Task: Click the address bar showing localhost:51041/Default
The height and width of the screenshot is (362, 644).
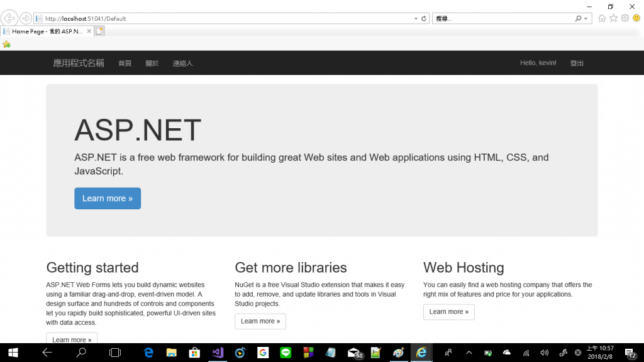Action: click(224, 18)
